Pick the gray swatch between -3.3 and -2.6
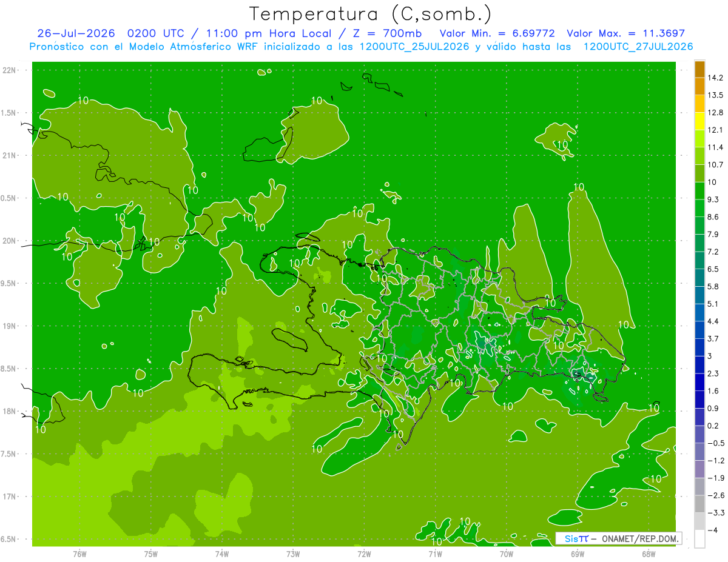The height and width of the screenshot is (562, 728). tap(699, 504)
